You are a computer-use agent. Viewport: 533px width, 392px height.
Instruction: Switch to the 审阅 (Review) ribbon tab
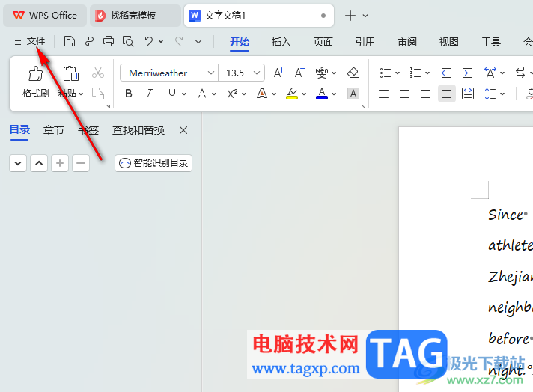[x=407, y=42]
